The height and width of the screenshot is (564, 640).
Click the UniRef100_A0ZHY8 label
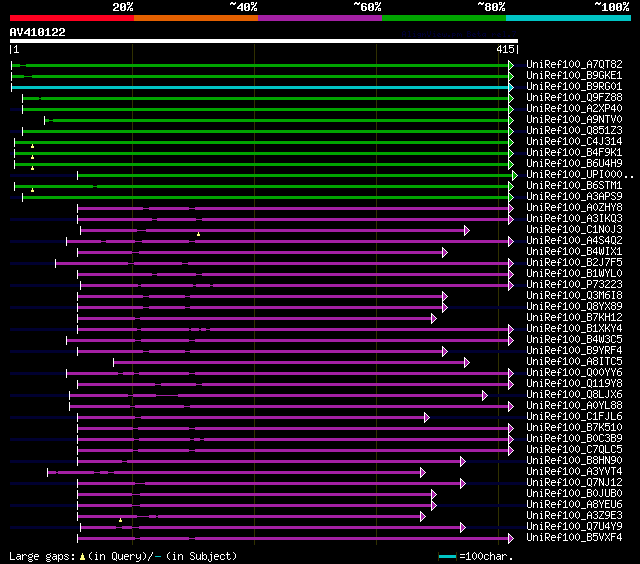coord(574,208)
